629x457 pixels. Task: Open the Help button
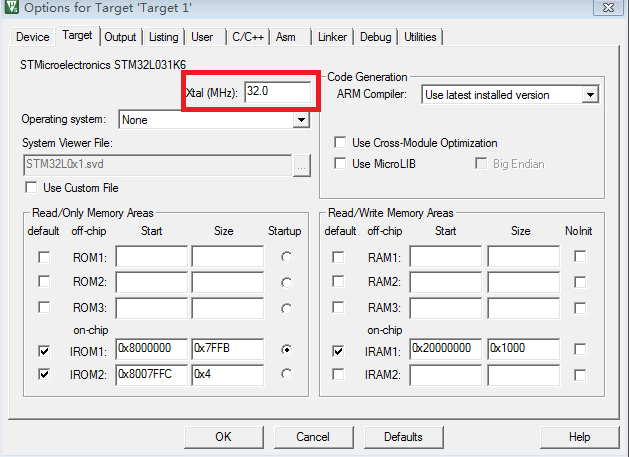pyautogui.click(x=580, y=437)
